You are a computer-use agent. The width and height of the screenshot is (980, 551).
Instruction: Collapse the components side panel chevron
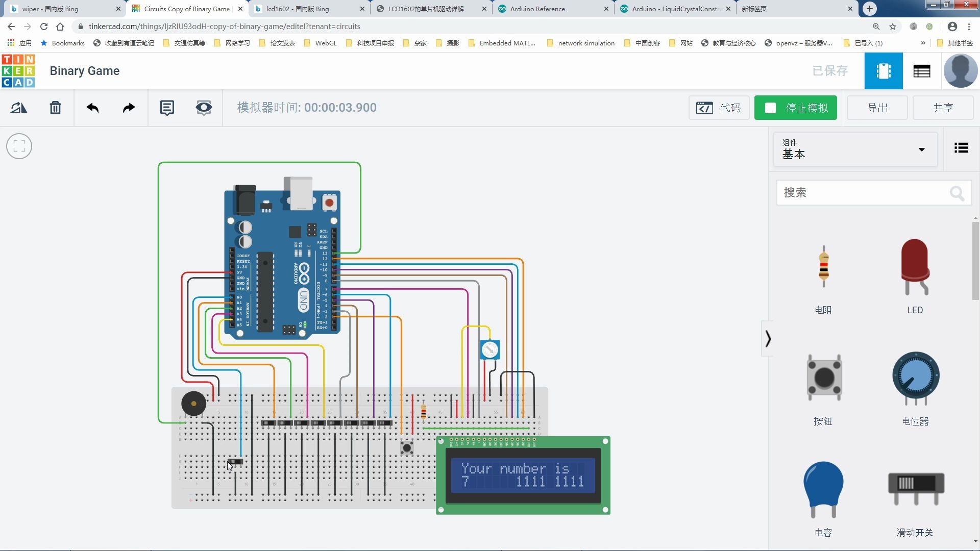768,339
